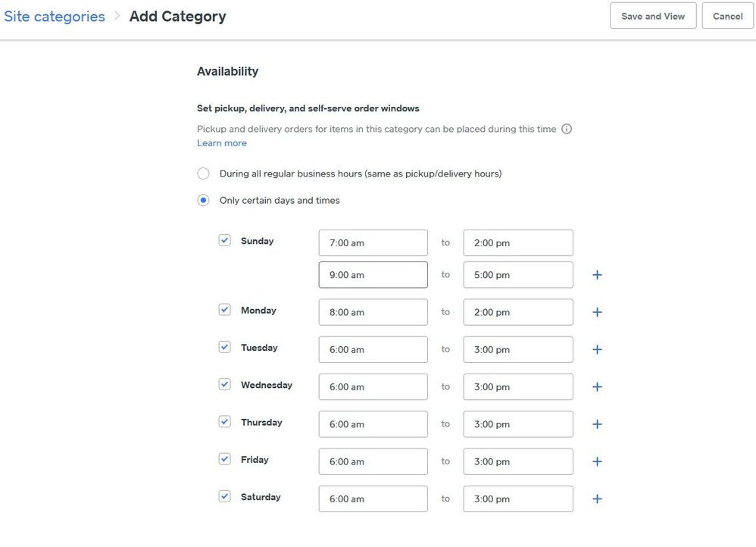Open Monday start time 8:00 am dropdown

tap(373, 312)
